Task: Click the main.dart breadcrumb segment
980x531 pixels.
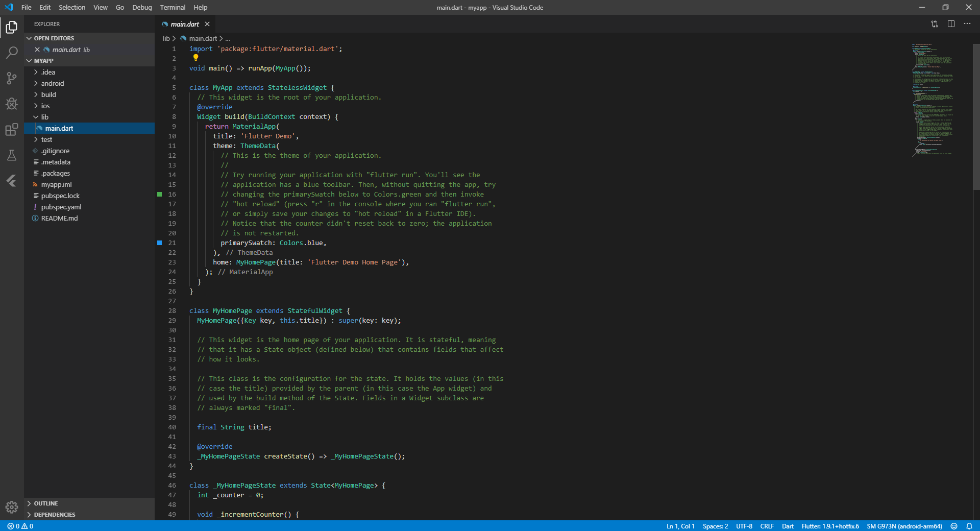Action: (199, 38)
